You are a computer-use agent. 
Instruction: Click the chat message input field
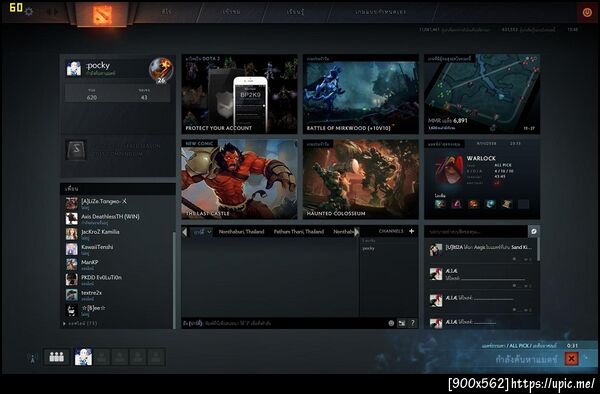[283, 323]
